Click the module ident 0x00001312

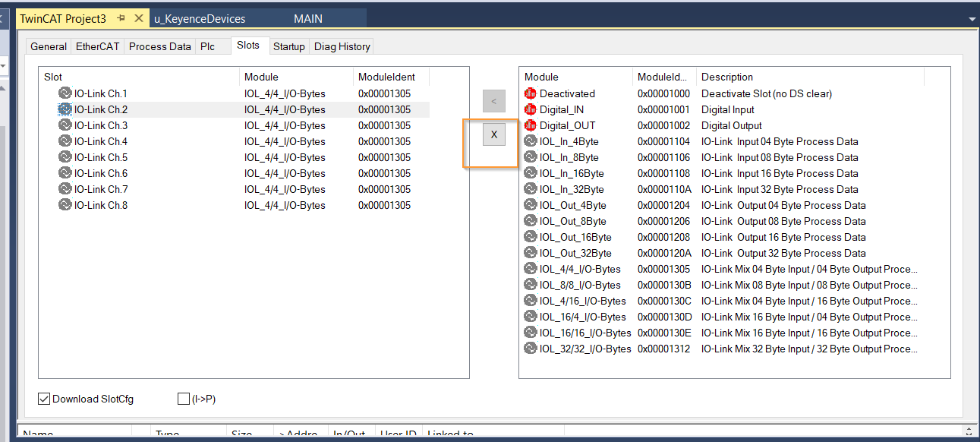point(664,349)
